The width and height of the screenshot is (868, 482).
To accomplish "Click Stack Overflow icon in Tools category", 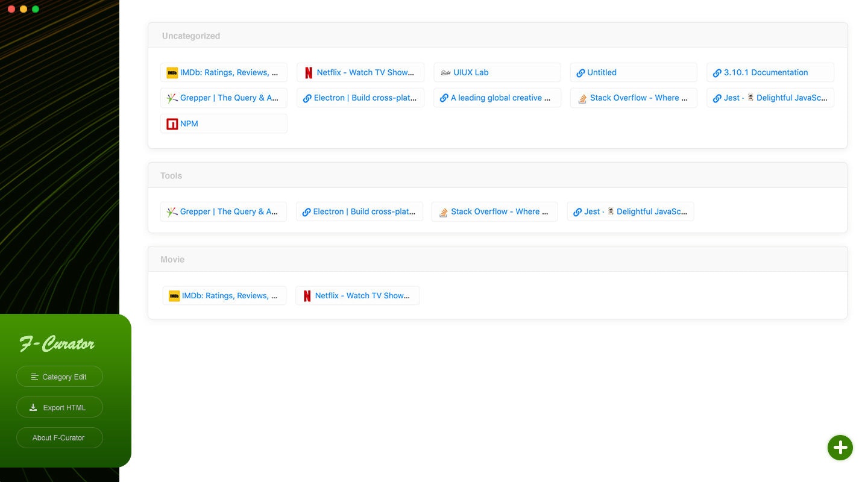I will tap(443, 212).
